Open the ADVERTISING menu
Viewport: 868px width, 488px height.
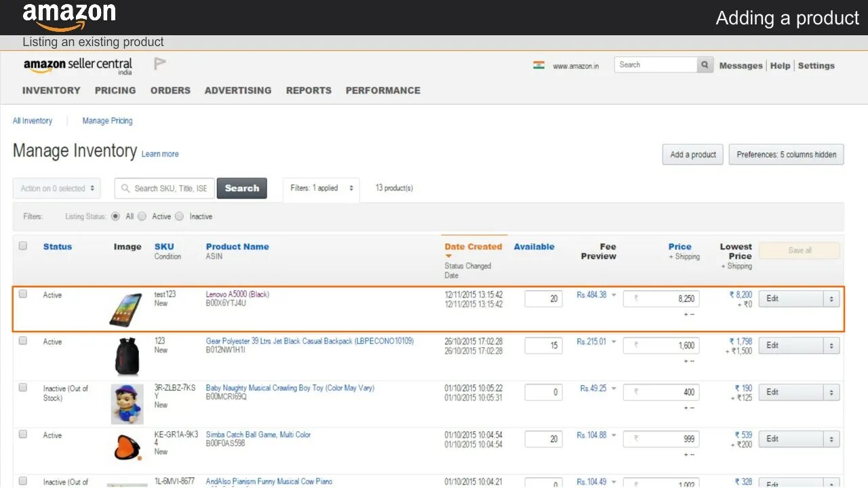point(238,90)
